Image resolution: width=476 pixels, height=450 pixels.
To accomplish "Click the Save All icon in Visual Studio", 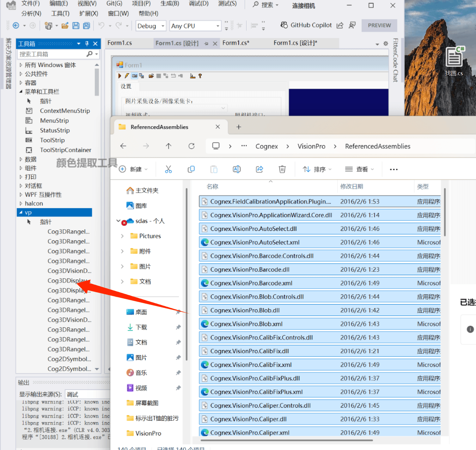I will 86,26.
